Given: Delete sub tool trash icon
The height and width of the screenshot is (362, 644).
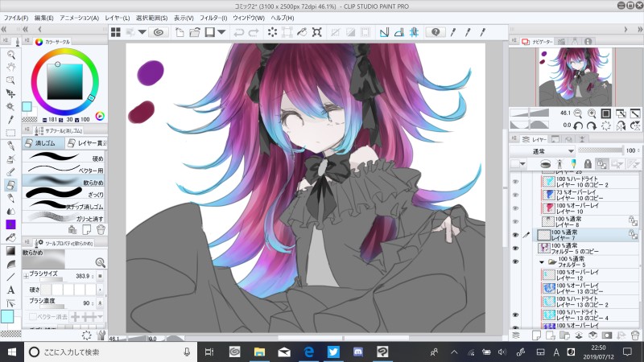Looking at the screenshot, I should point(101,229).
